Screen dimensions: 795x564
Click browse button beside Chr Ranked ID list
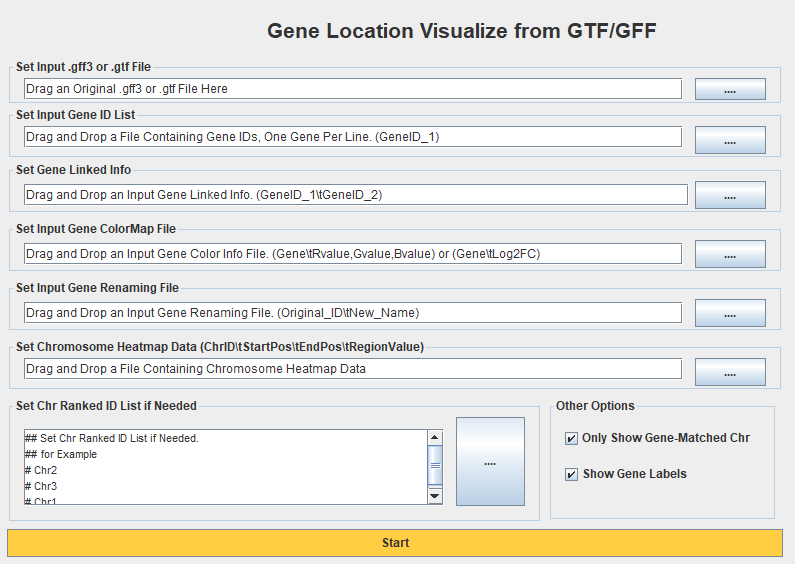tap(489, 462)
